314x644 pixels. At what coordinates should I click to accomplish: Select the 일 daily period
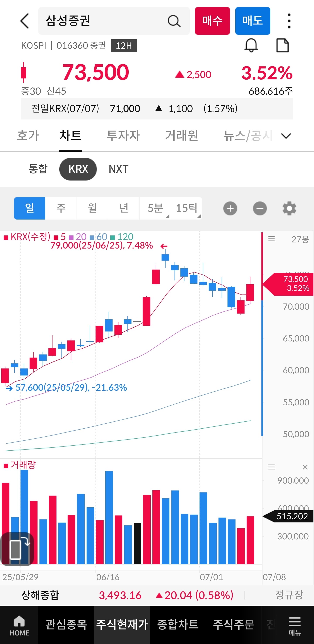(x=29, y=208)
